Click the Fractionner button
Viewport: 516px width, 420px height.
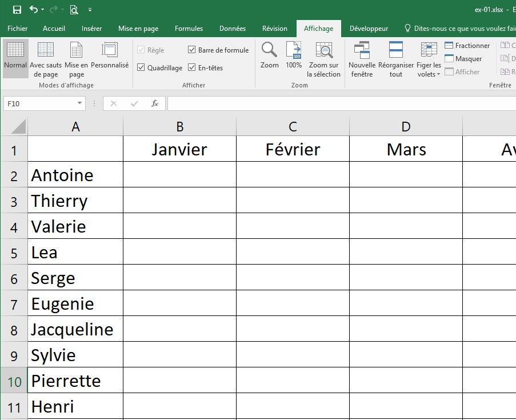467,46
